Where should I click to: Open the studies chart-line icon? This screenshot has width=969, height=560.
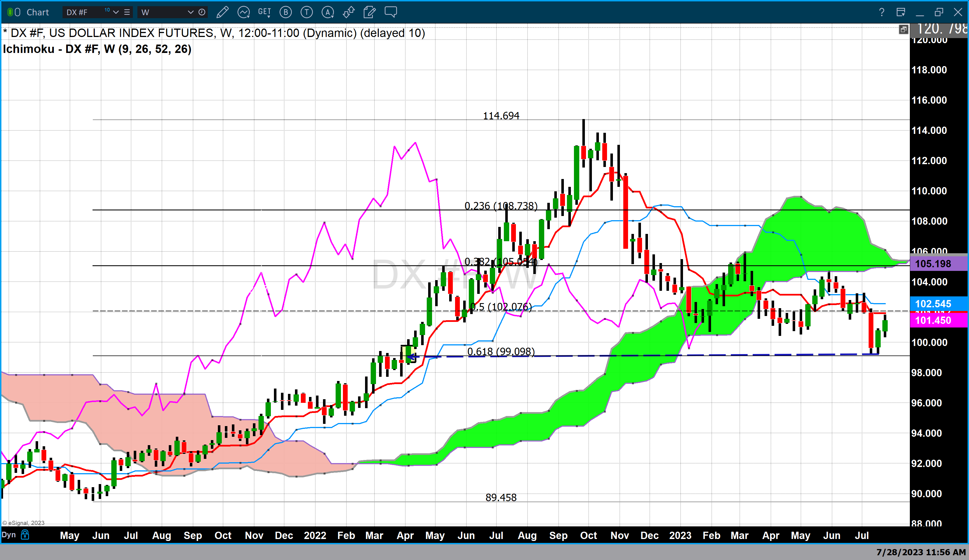(x=244, y=12)
